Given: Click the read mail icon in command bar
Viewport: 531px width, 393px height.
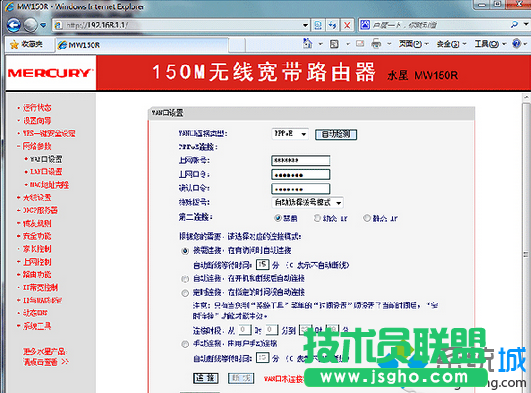Looking at the screenshot, I should click(360, 44).
